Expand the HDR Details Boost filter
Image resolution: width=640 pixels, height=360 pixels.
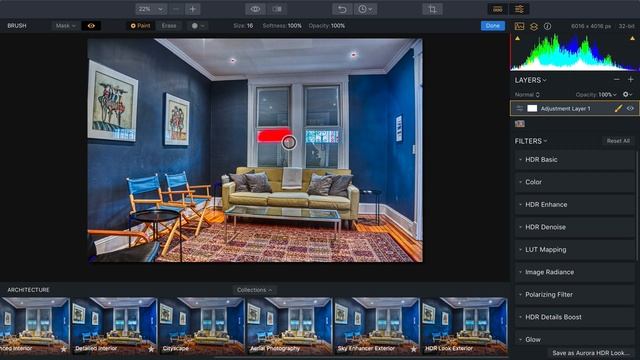coord(575,317)
